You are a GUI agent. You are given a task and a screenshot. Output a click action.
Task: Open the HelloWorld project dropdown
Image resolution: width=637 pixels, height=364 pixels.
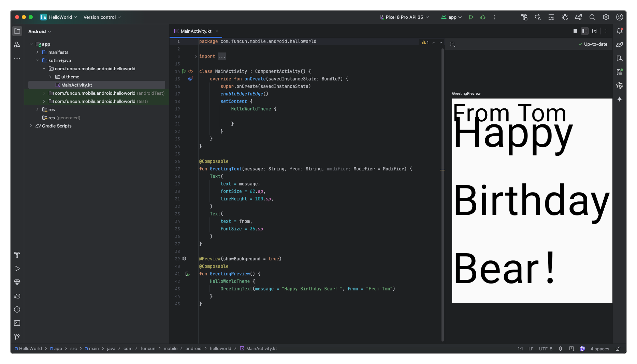click(x=59, y=17)
